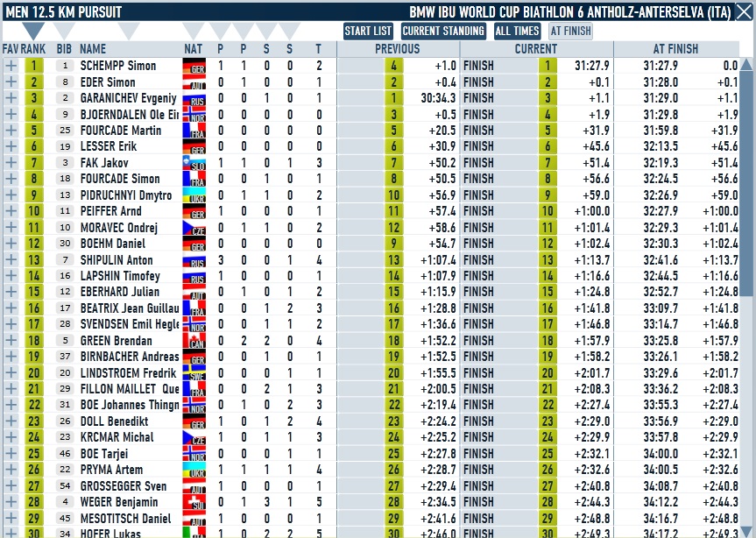Show ALL TIMES view
Viewport: 756px width, 538px height.
[518, 32]
